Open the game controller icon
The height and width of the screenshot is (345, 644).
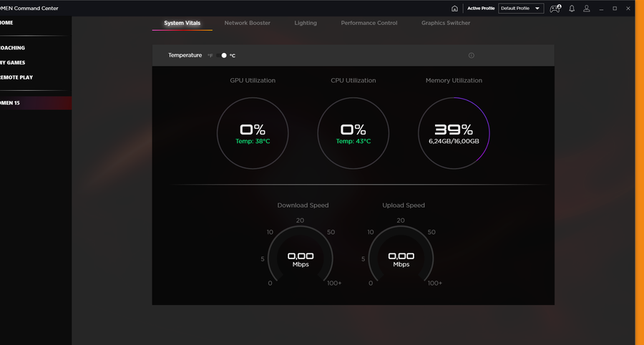pyautogui.click(x=555, y=9)
